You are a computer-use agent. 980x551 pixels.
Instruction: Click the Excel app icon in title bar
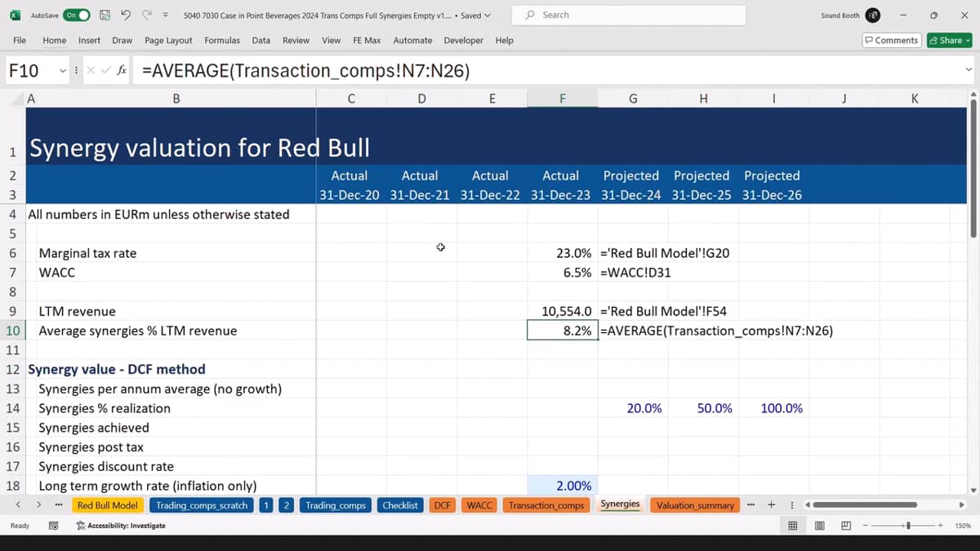[x=15, y=16]
